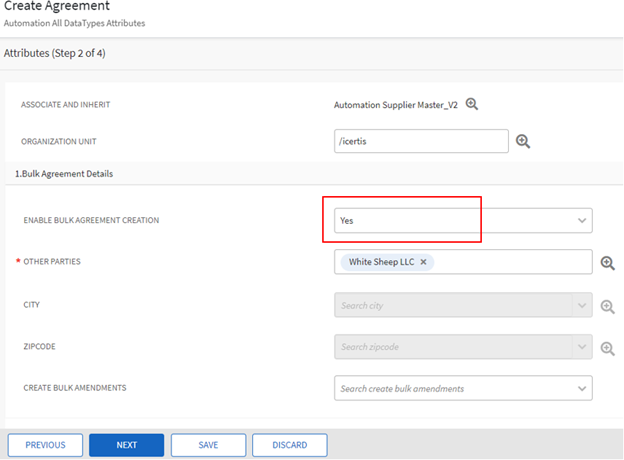Click into the Organization Unit text field

click(x=420, y=141)
